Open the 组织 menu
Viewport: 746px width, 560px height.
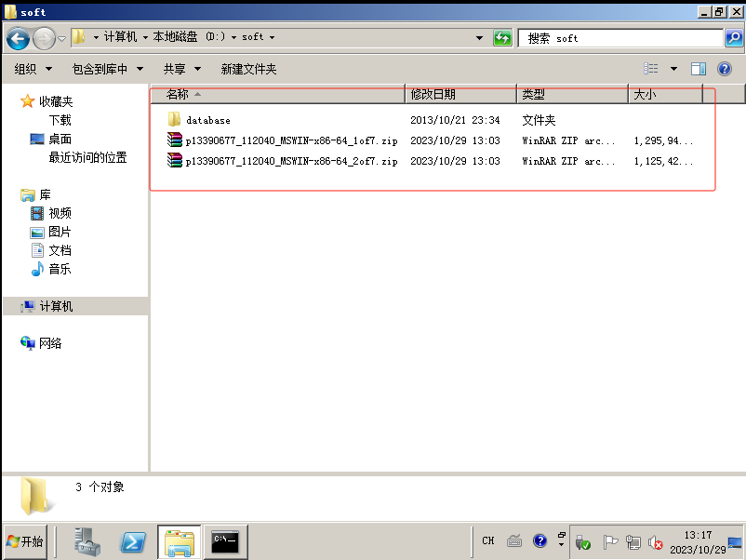33,69
